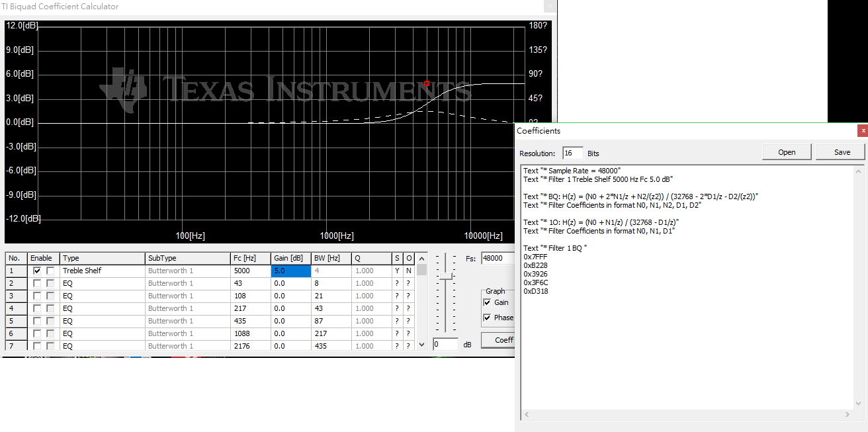
Task: Select the BW cell 21
Action: (331, 296)
